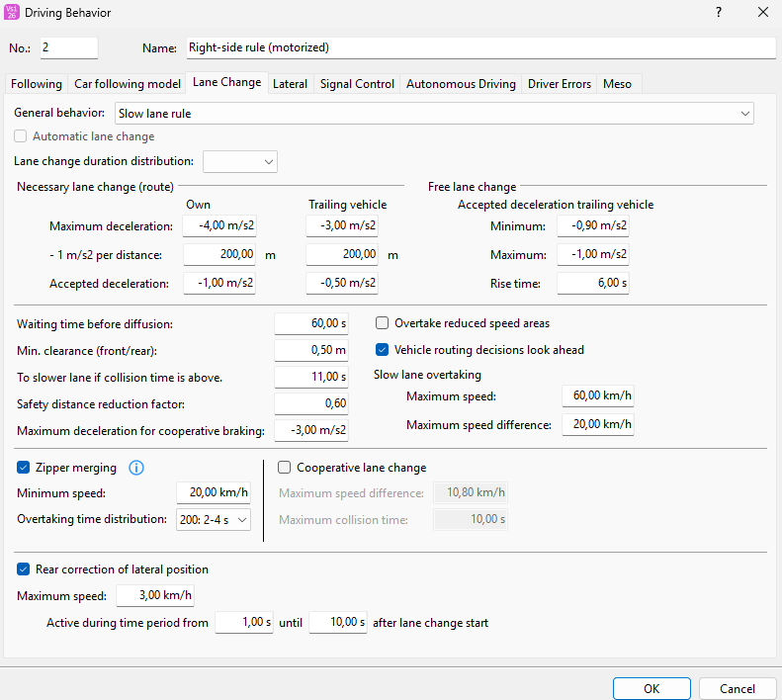Open the Car following model tab
This screenshot has width=782, height=700.
tap(127, 84)
